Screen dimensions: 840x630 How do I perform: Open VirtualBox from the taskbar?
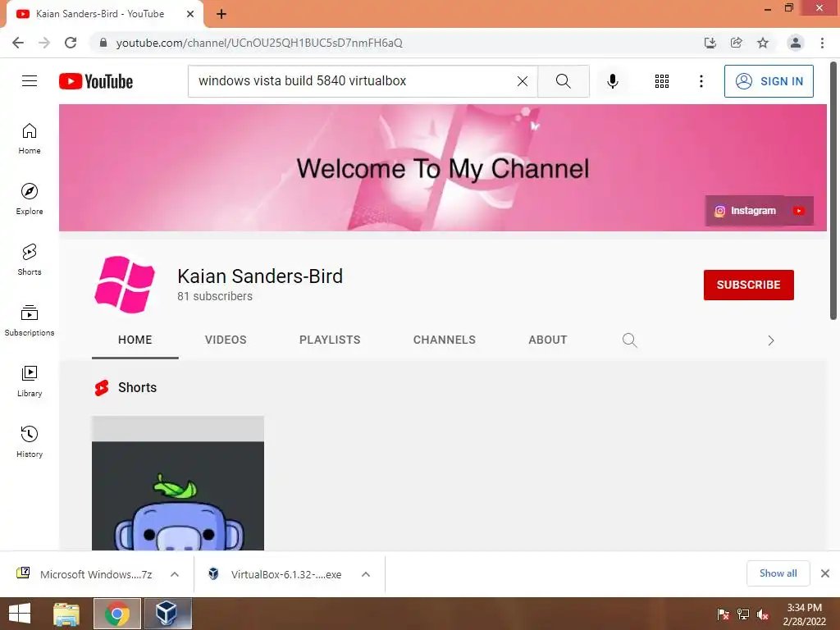pos(167,614)
